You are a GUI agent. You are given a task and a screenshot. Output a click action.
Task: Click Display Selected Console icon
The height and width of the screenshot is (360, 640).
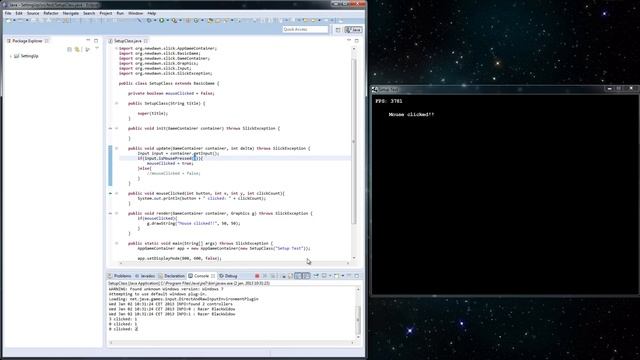pos(324,276)
